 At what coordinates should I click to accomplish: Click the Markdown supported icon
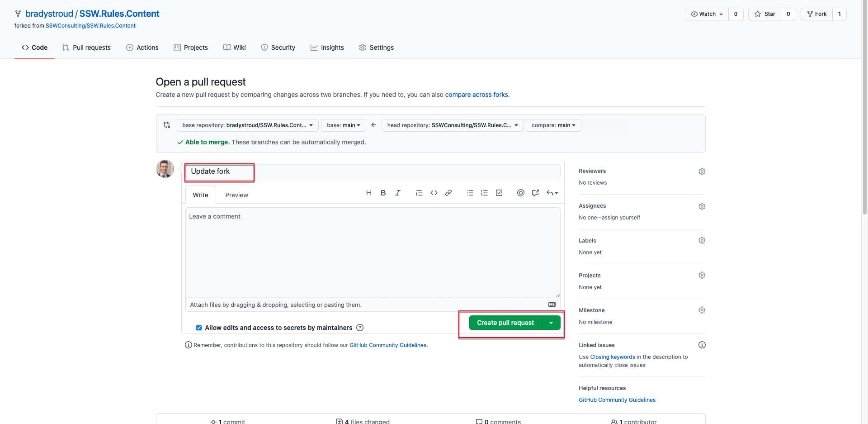click(552, 305)
